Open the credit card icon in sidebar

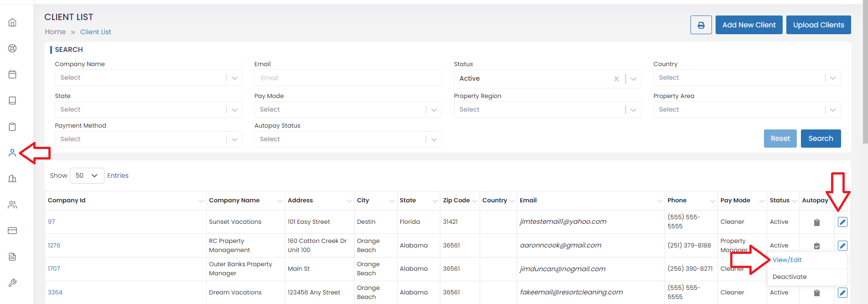click(12, 231)
